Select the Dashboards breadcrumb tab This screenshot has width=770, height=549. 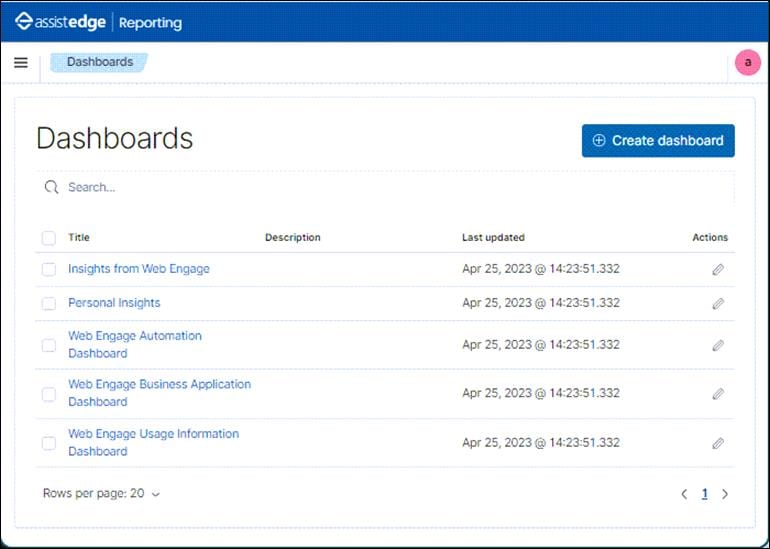(x=99, y=62)
